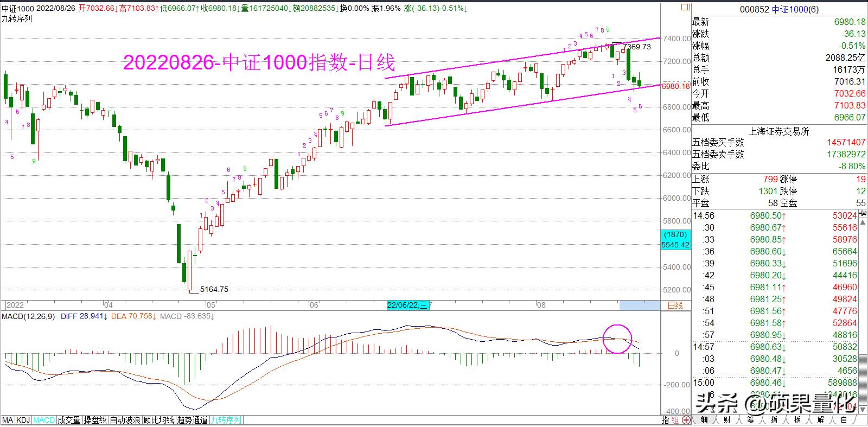Select the 九转序列 indicator tab

226,420
